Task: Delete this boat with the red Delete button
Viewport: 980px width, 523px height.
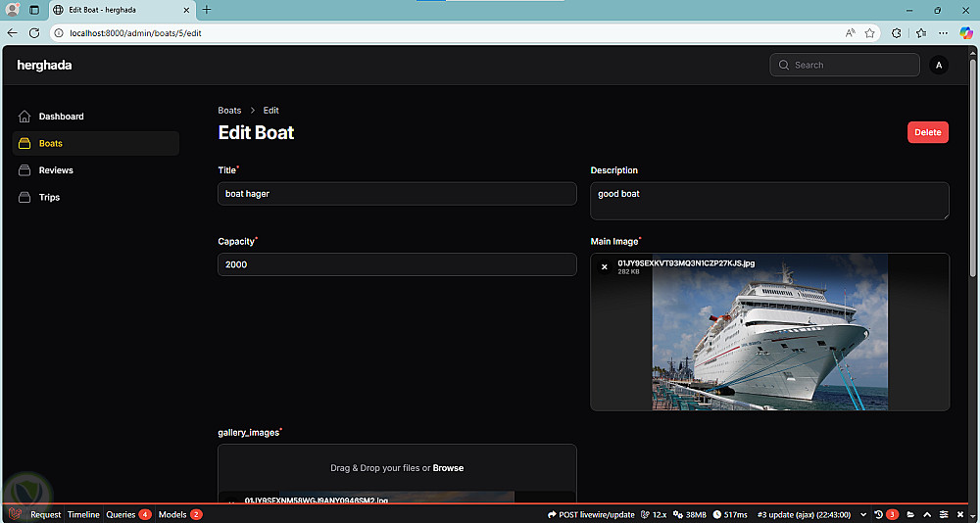Action: (927, 132)
